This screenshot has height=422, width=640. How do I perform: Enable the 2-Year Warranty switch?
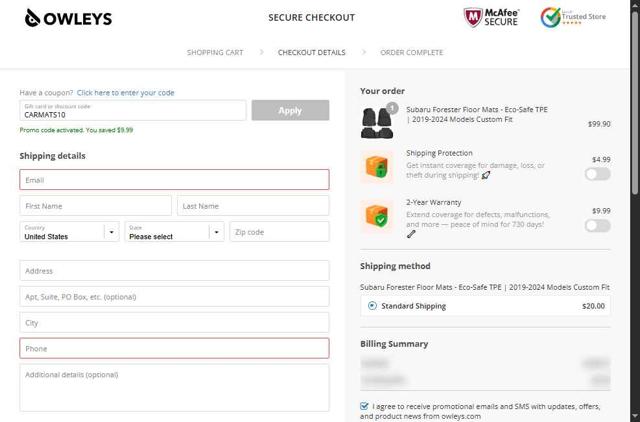[598, 226]
